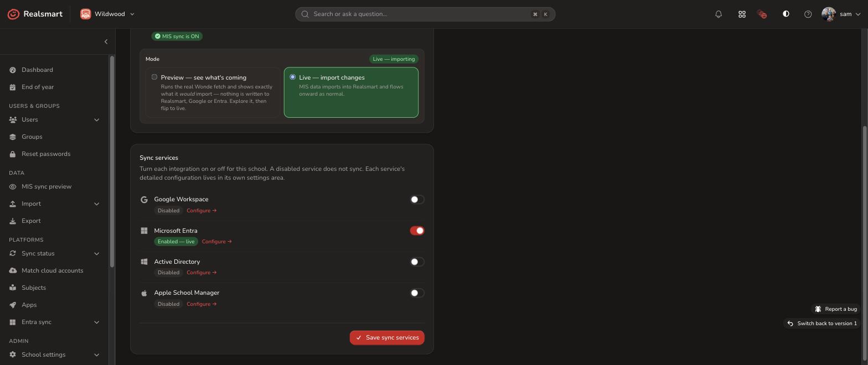Screen dimensions: 868x365
Task: Open the apps grid icon
Action: coord(742,14)
